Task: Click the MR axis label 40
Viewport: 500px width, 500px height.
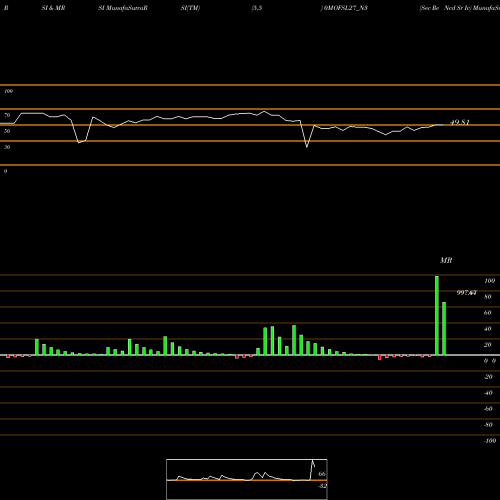Action: (488, 329)
